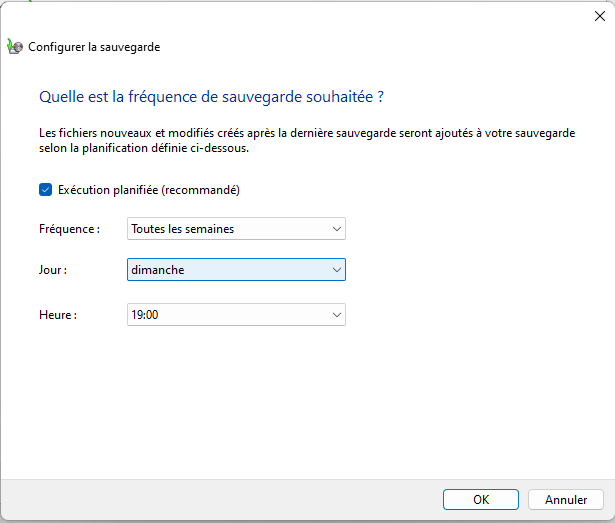Click the '19:00' value in the Heure field
This screenshot has width=615, height=523.
click(145, 314)
